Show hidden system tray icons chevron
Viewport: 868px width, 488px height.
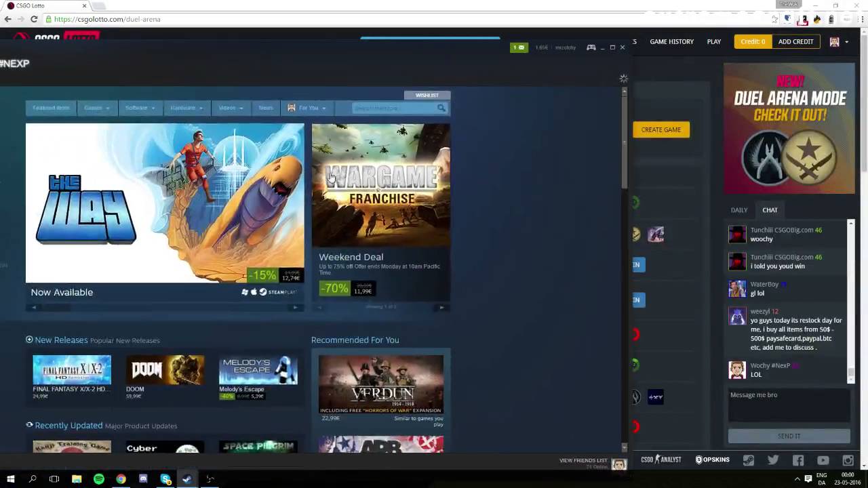(797, 479)
